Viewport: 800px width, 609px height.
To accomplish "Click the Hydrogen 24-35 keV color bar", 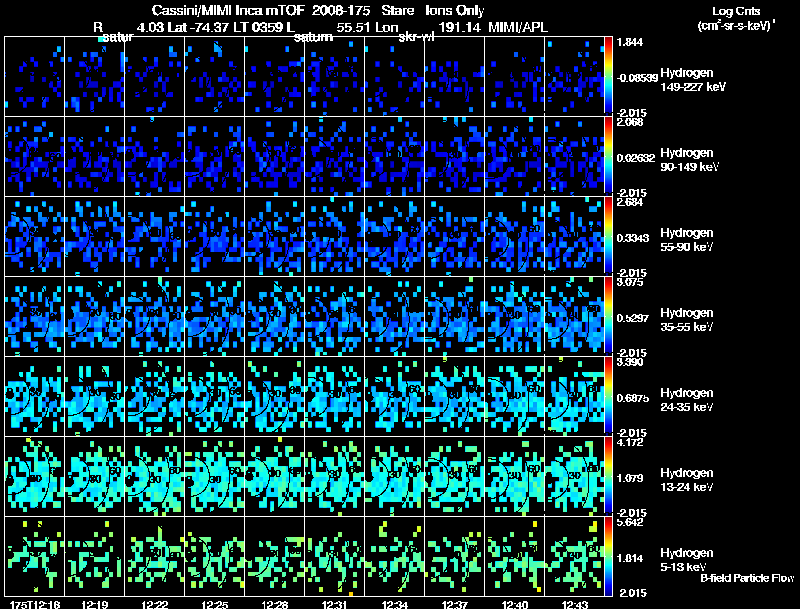I will click(609, 397).
